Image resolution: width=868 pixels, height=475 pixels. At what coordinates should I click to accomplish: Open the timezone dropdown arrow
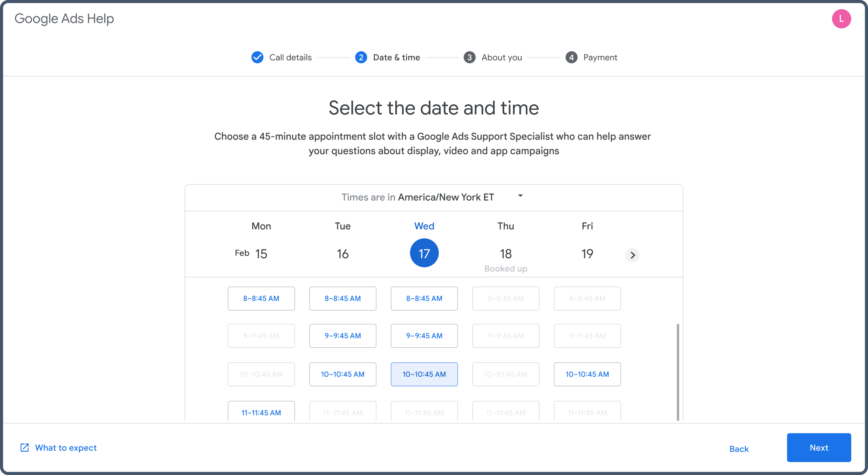520,196
